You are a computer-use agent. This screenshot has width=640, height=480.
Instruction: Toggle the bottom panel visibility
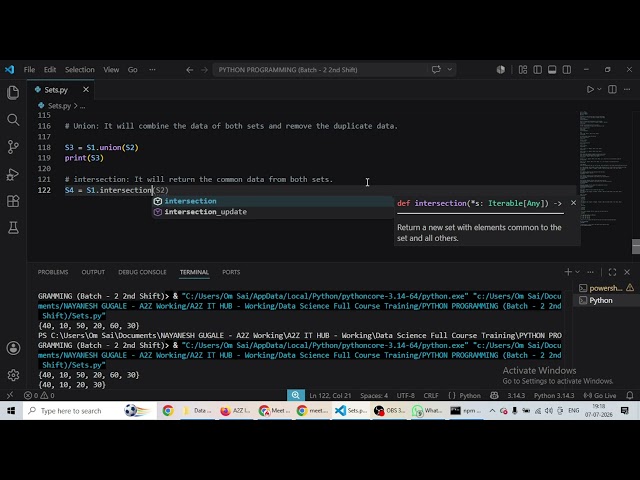(552, 70)
